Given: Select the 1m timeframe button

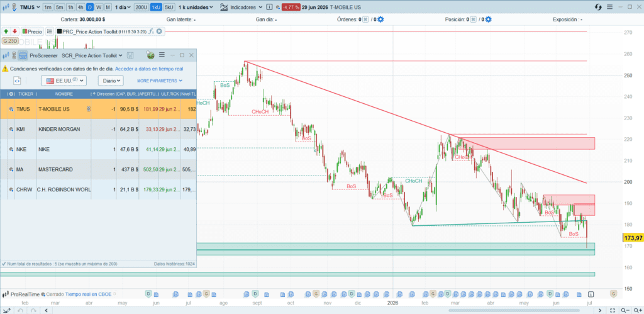Looking at the screenshot, I should pyautogui.click(x=48, y=7).
